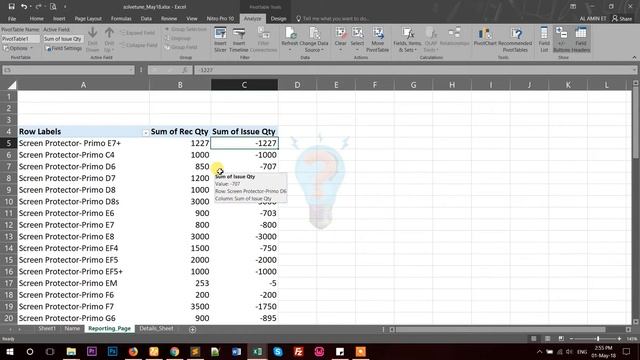Image resolution: width=640 pixels, height=360 pixels.
Task: Click Drill Up in Active Field
Action: click(109, 40)
